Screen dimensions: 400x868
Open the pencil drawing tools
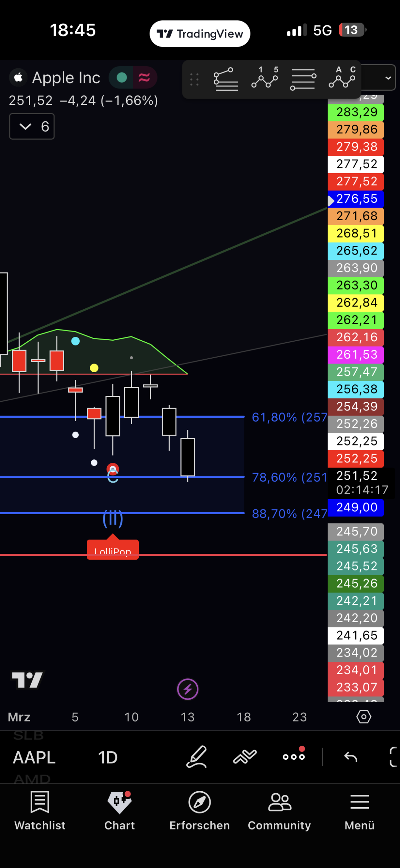[197, 757]
